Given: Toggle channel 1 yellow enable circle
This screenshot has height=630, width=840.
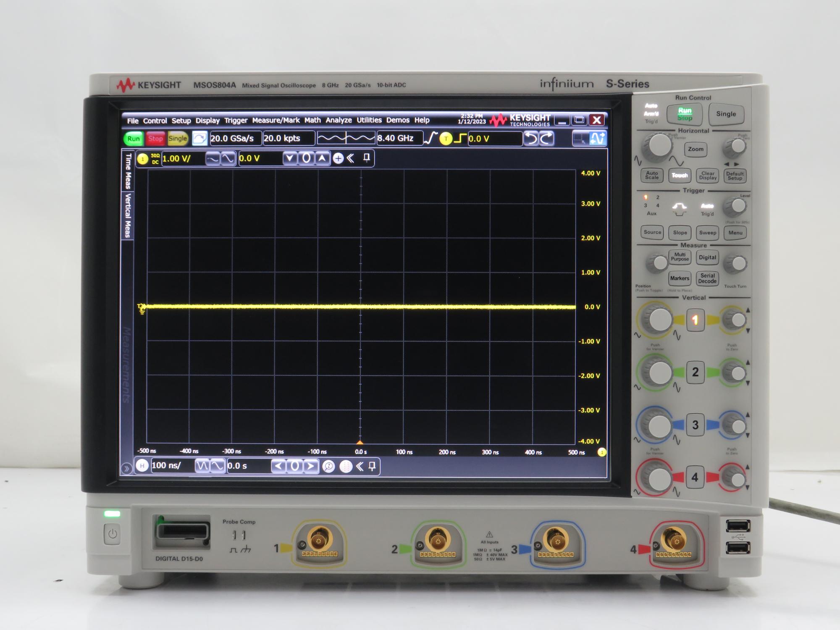Looking at the screenshot, I should click(x=143, y=159).
